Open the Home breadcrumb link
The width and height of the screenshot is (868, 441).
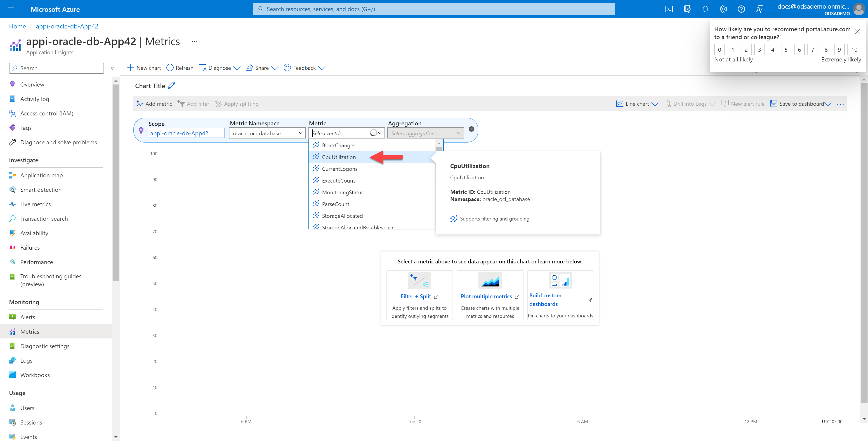pyautogui.click(x=18, y=26)
